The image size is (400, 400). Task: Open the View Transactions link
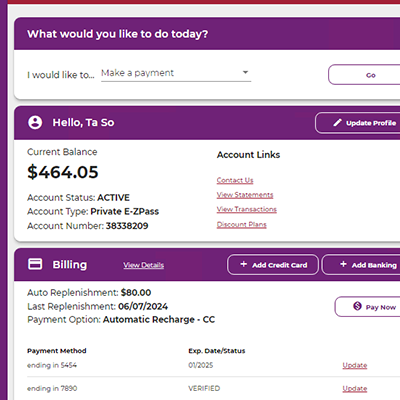tap(247, 209)
